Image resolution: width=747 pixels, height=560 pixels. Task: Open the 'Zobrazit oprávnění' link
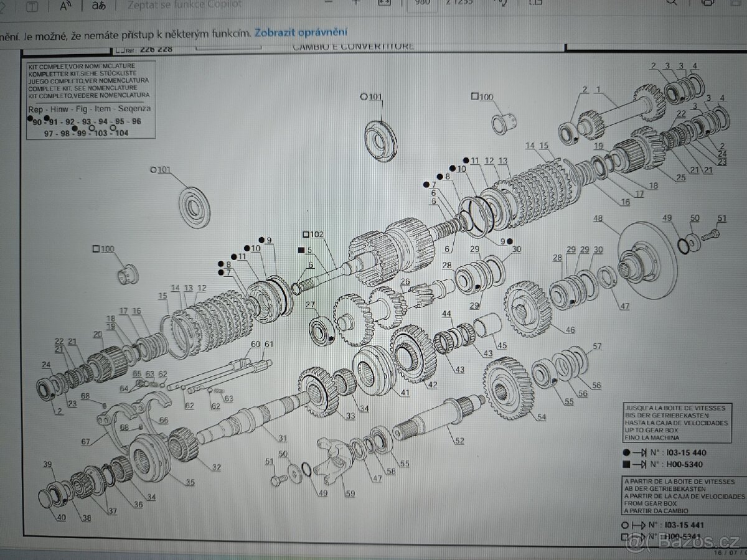[x=301, y=32]
